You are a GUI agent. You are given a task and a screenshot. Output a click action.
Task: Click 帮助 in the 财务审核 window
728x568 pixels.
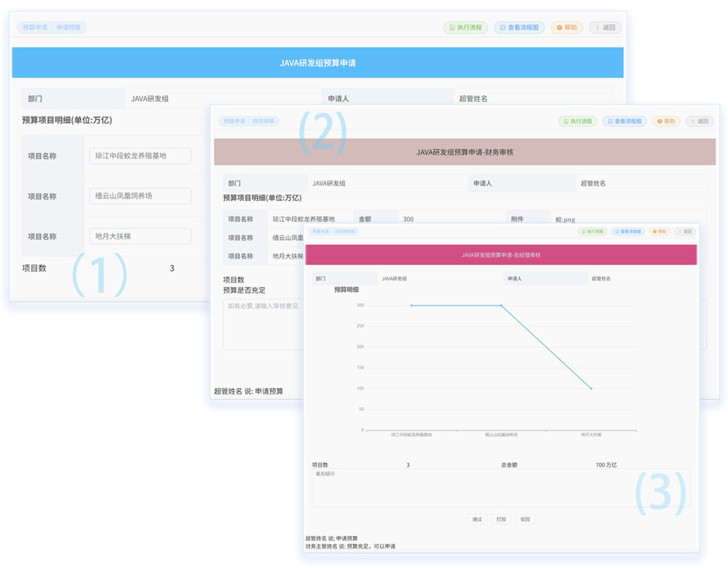click(666, 121)
